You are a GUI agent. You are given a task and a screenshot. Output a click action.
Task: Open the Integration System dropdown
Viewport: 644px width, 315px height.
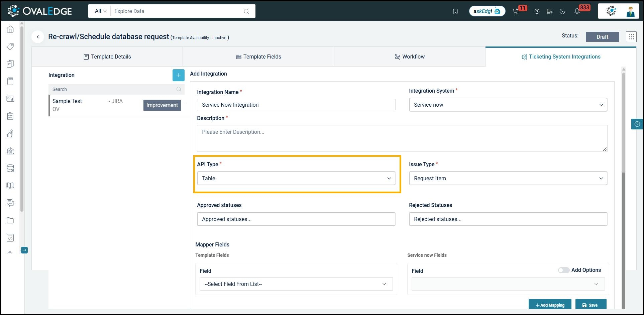point(508,105)
